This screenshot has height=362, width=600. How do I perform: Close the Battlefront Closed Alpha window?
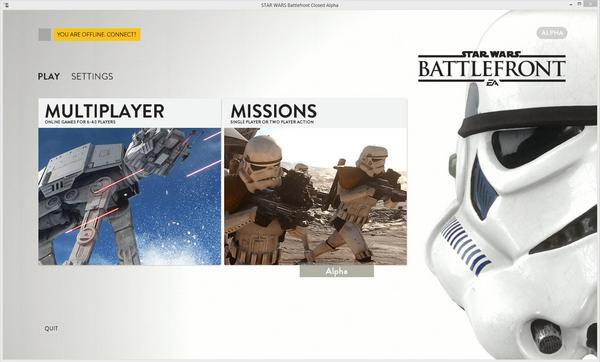[x=590, y=4]
